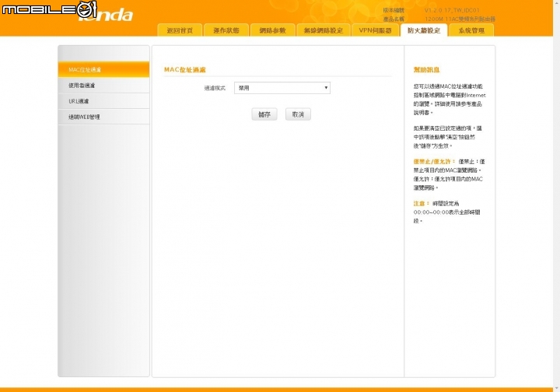Click the MAC位址過濾 section heading
The height and width of the screenshot is (392, 560).
(x=184, y=70)
